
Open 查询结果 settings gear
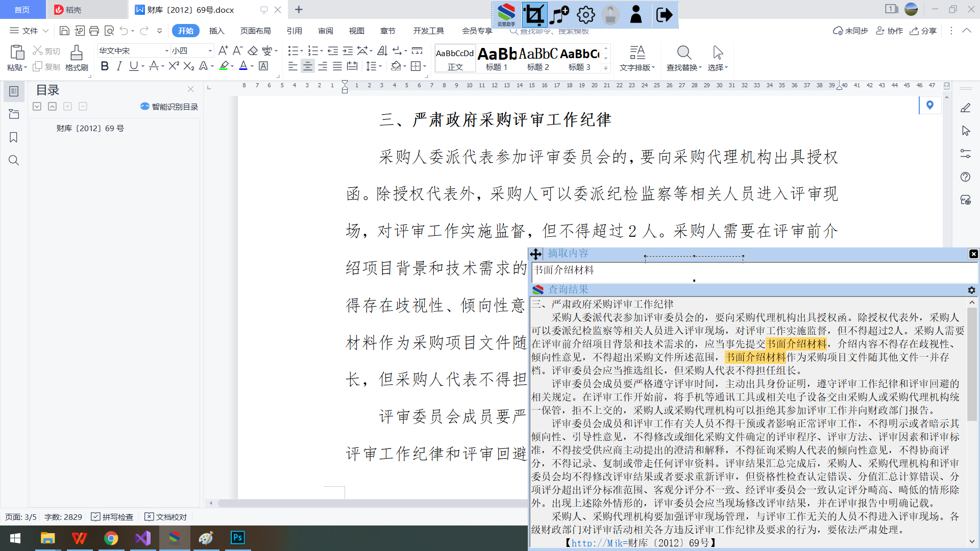[x=971, y=290]
